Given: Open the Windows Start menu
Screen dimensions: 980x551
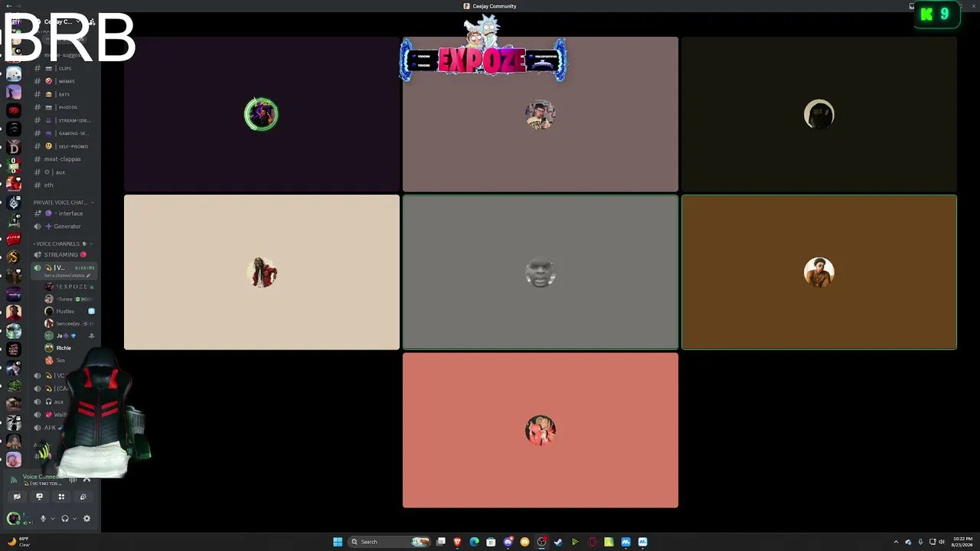Looking at the screenshot, I should click(338, 542).
